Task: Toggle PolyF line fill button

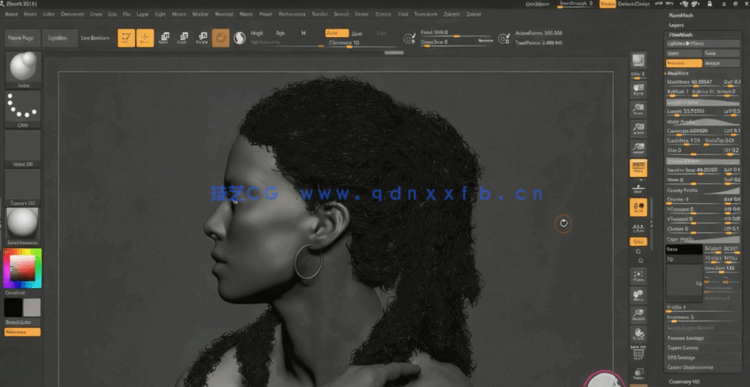Action: 639,354
